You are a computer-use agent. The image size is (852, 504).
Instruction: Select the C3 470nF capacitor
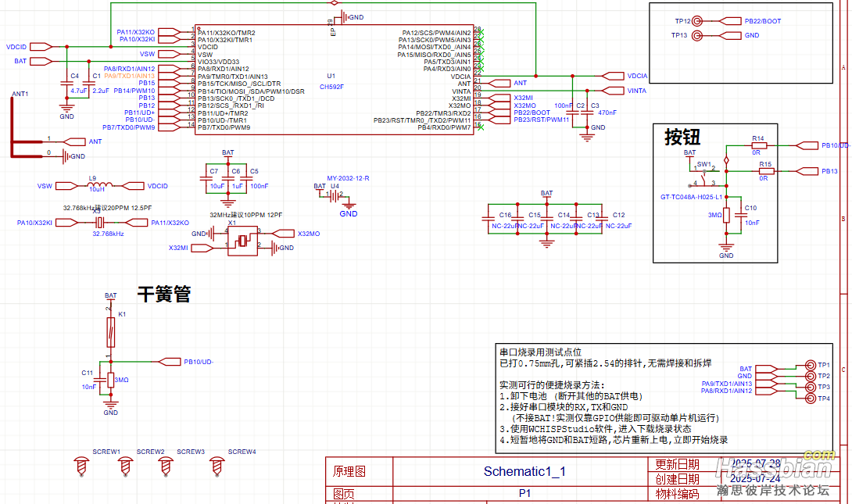(587, 113)
